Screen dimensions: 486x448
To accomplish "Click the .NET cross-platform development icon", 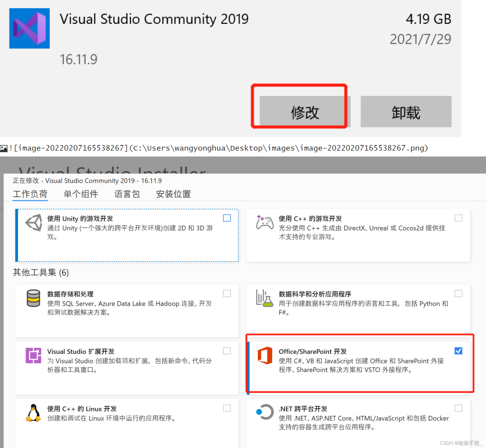I will 265,412.
